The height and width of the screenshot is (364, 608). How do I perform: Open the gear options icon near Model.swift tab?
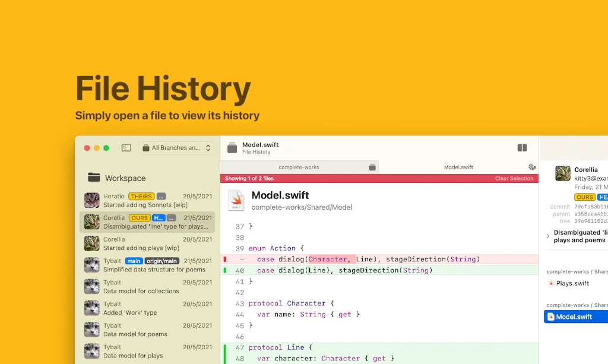530,167
